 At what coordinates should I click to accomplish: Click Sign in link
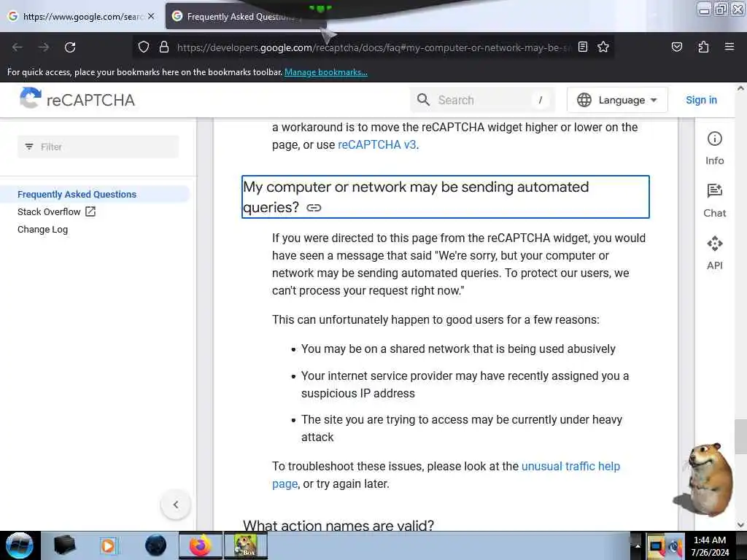701,100
